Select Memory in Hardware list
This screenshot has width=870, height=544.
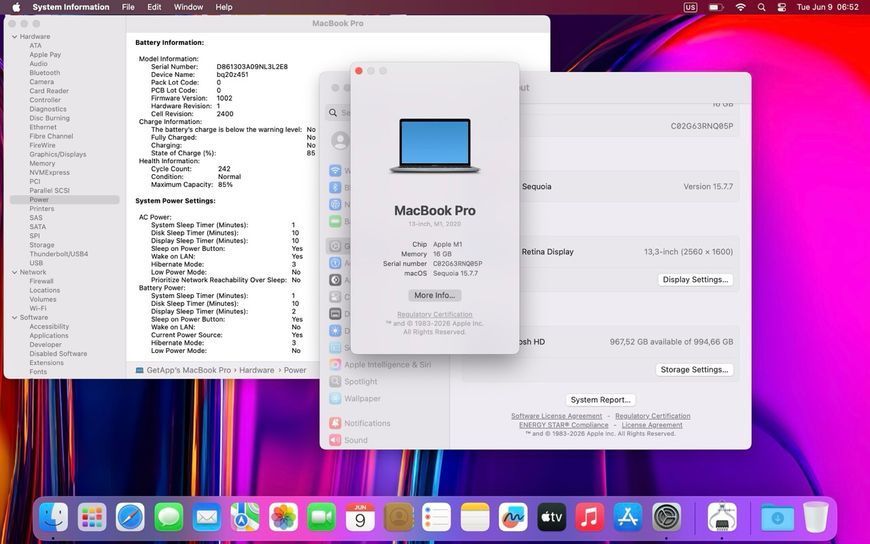pos(42,163)
